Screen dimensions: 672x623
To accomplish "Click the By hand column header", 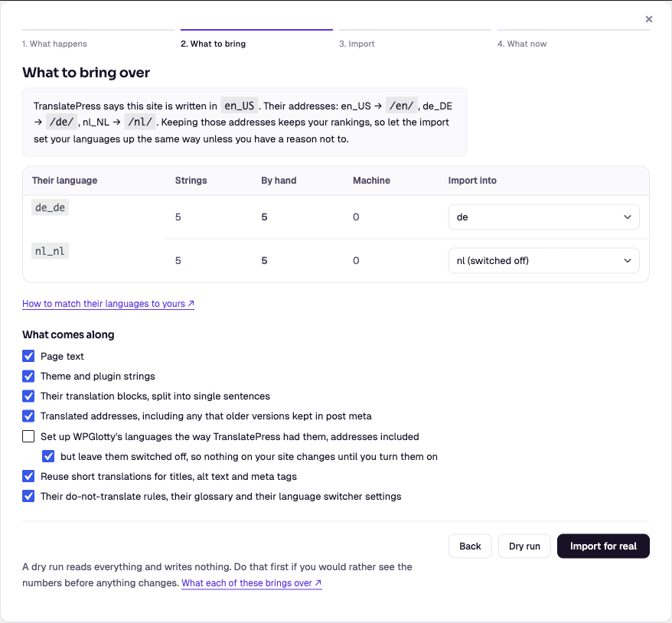I will point(279,181).
